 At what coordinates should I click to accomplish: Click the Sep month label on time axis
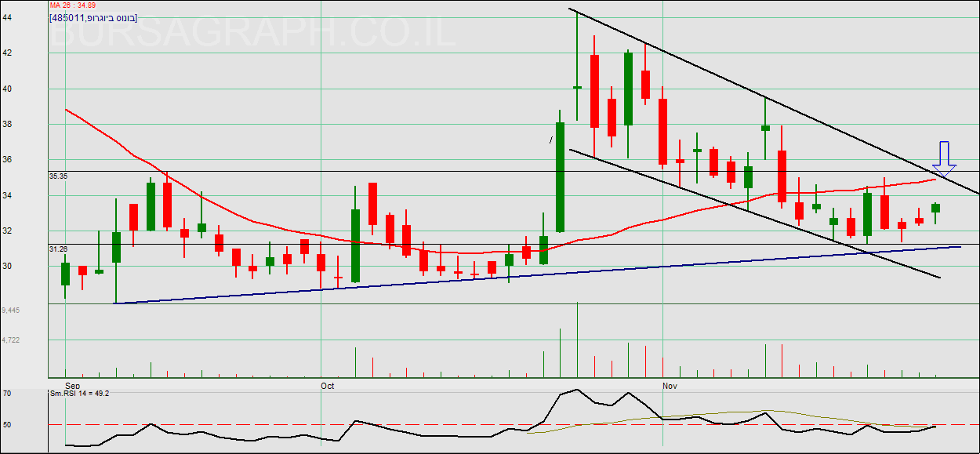(x=73, y=386)
